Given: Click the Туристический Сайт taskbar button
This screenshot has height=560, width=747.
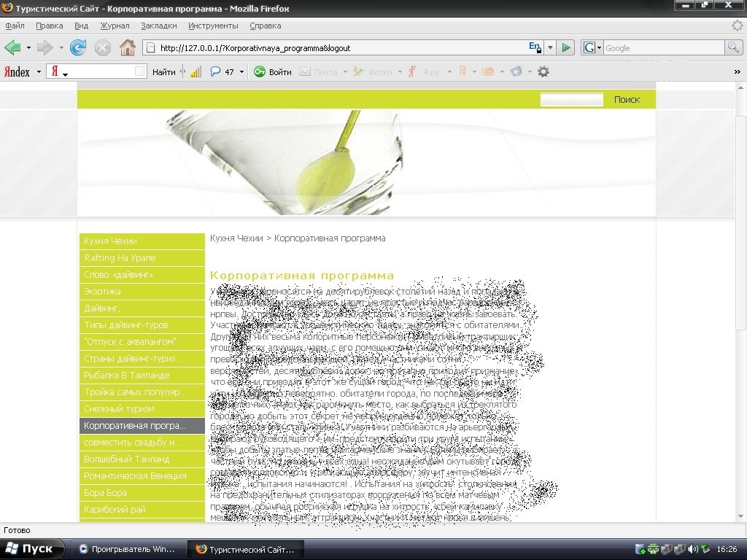Looking at the screenshot, I should click(x=245, y=549).
